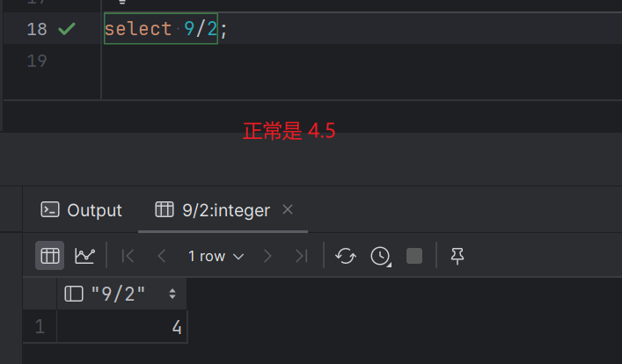Go to first page of results

(128, 256)
